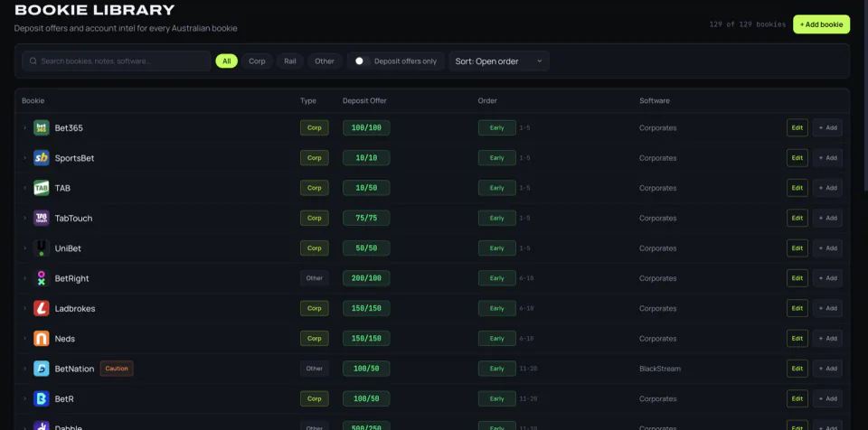The width and height of the screenshot is (868, 430).
Task: Click the Other type badge for BetRight
Action: (315, 278)
